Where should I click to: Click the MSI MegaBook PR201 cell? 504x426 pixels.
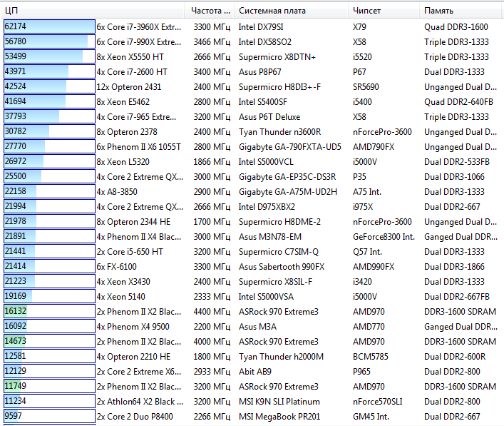[279, 416]
